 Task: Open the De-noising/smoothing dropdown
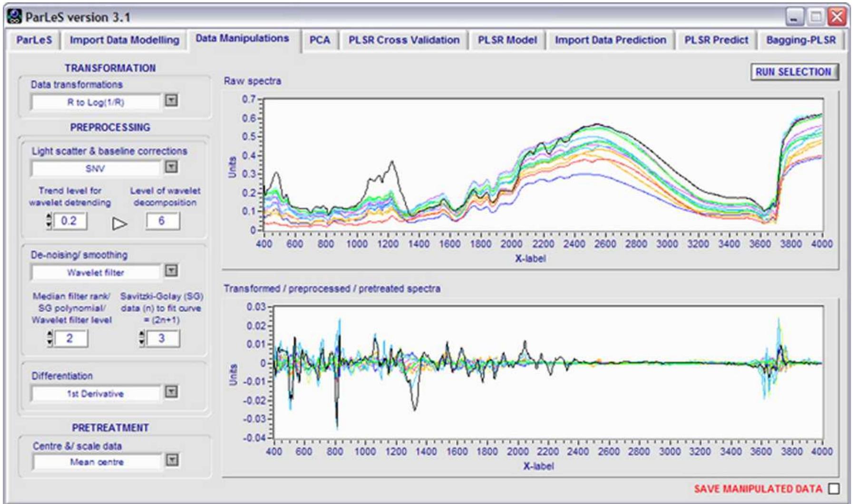tap(171, 271)
